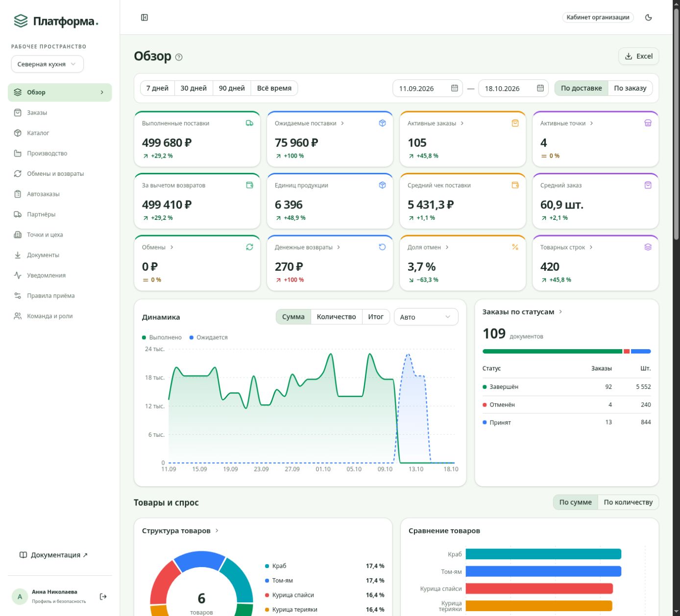Click the Платформа logo icon
Viewport: 680px width, 616px height.
click(21, 21)
